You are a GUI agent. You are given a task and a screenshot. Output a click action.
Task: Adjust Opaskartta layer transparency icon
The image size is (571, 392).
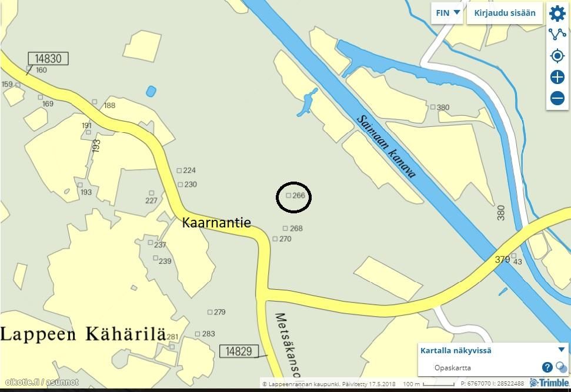click(x=561, y=367)
